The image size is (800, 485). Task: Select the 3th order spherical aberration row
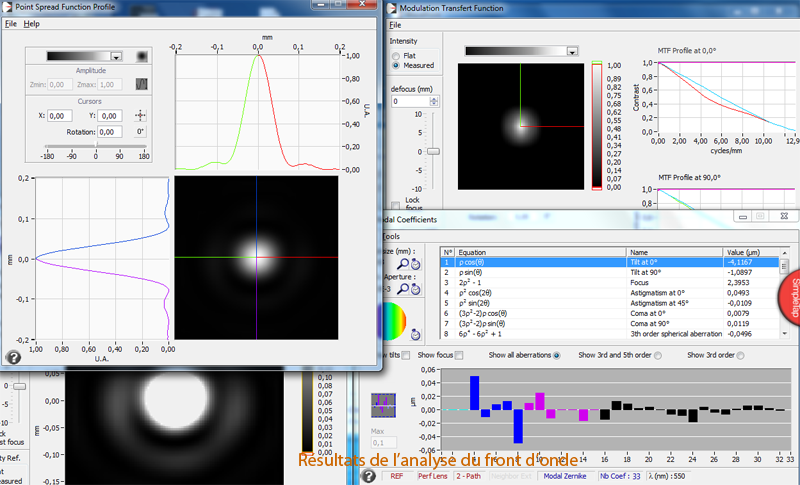click(x=610, y=334)
